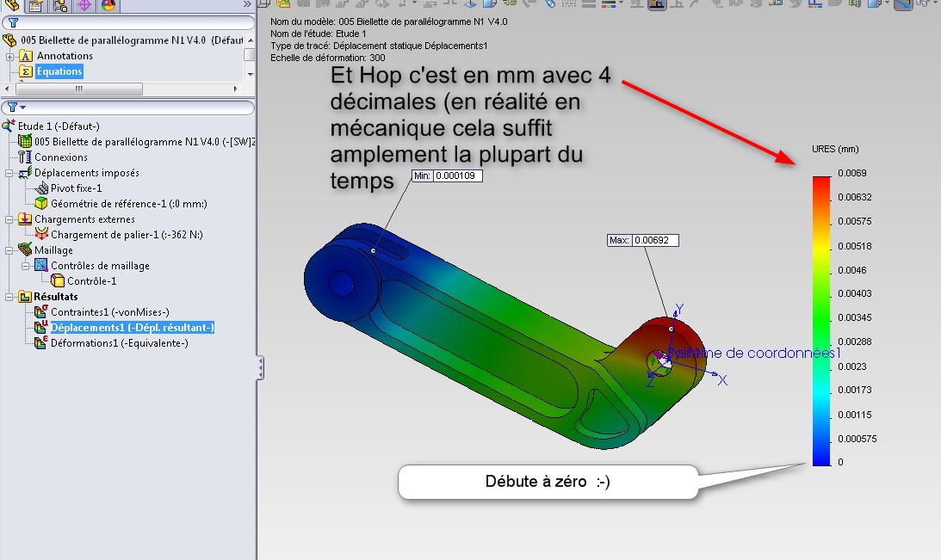Viewport: 941px width, 560px height.
Task: Click the Déplacements imposés fixture icon
Action: [25, 173]
